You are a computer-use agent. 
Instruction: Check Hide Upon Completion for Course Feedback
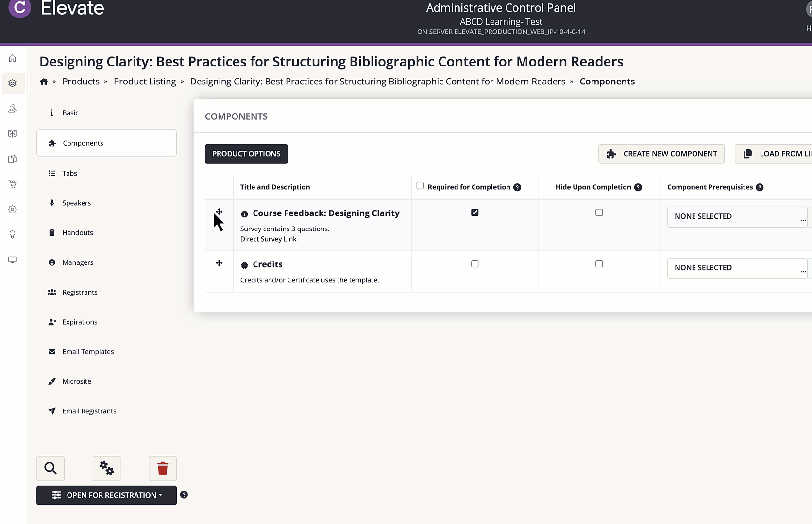pyautogui.click(x=599, y=213)
